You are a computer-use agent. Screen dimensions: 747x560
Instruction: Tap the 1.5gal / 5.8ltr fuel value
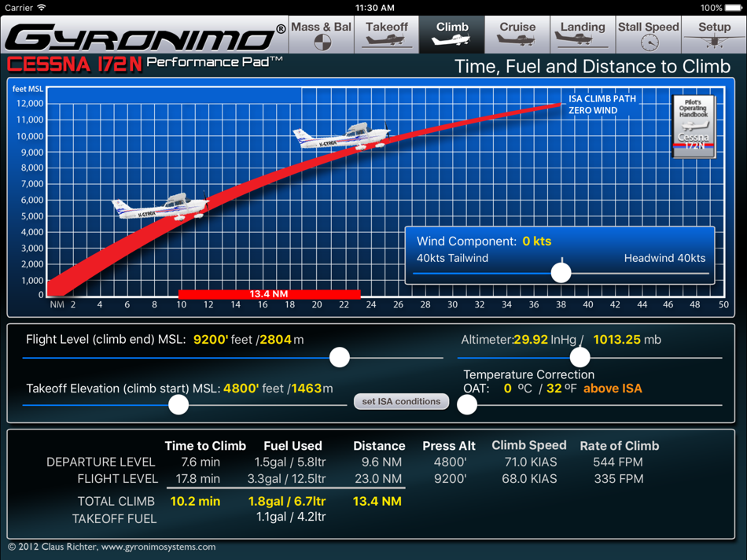(x=290, y=462)
